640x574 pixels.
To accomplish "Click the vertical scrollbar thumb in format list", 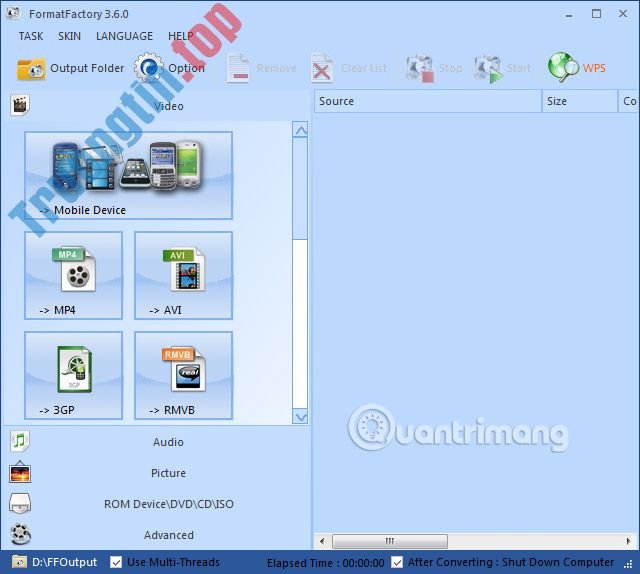I will click(x=300, y=189).
